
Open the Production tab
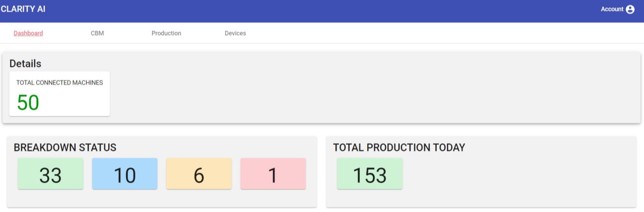tap(167, 33)
